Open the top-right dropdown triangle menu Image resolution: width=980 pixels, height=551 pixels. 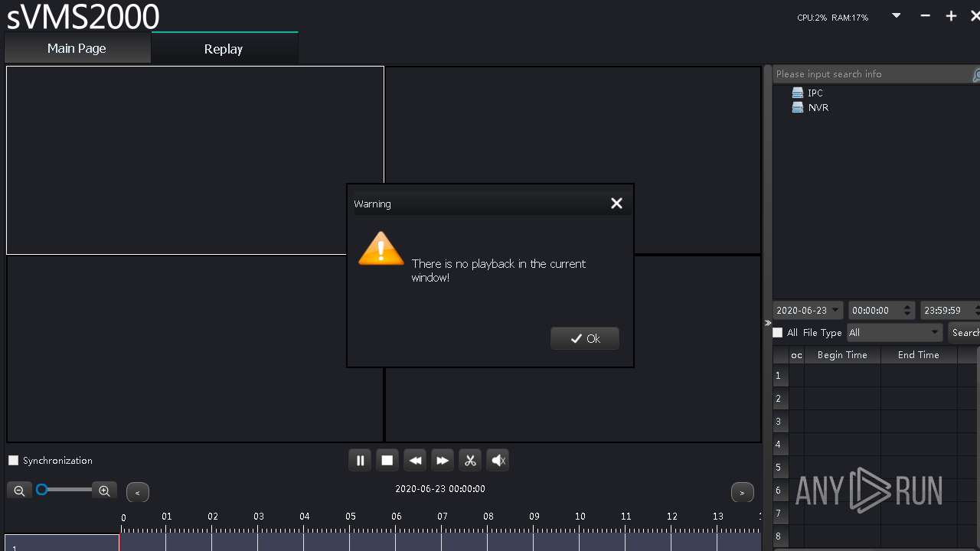[897, 15]
